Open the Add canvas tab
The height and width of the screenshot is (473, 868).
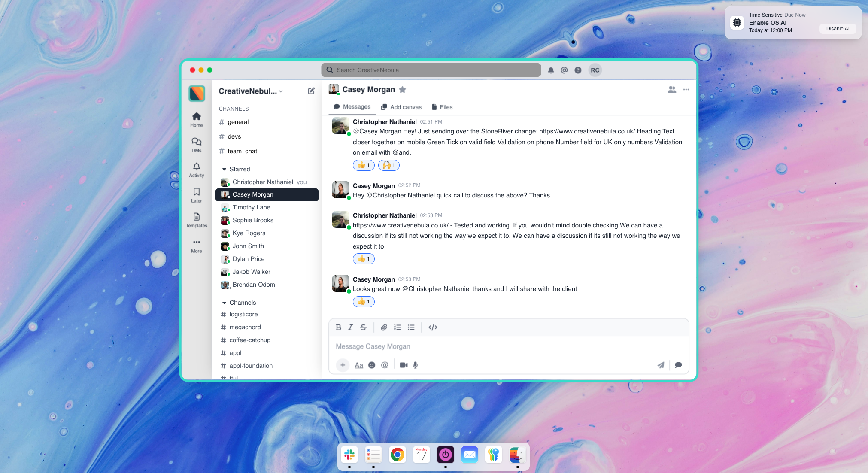pos(401,107)
